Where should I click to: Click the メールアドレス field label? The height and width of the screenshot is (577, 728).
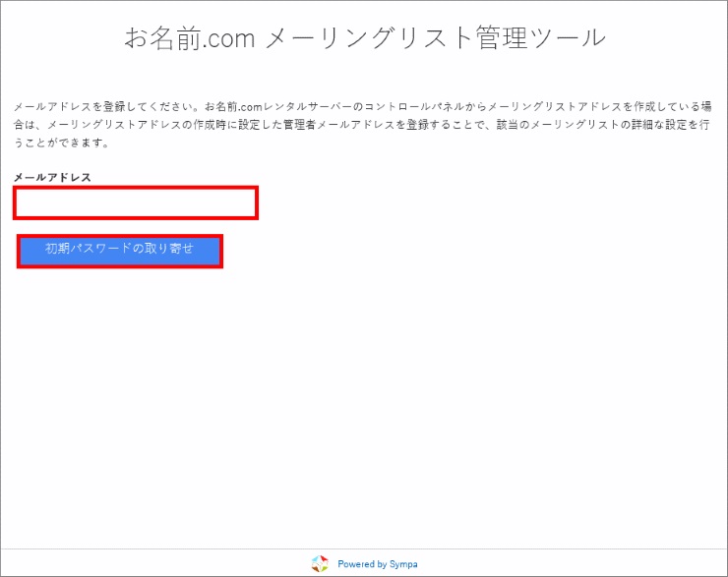(x=52, y=177)
